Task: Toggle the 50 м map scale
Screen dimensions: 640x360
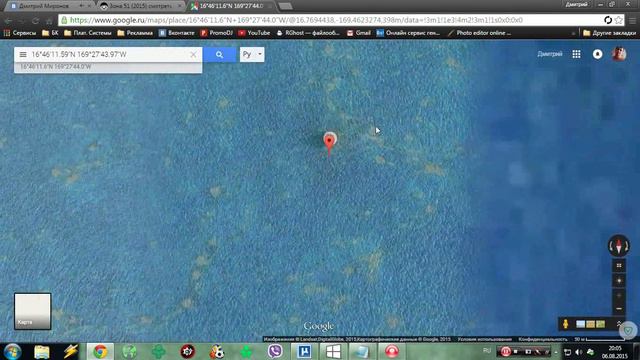Action: pos(600,339)
